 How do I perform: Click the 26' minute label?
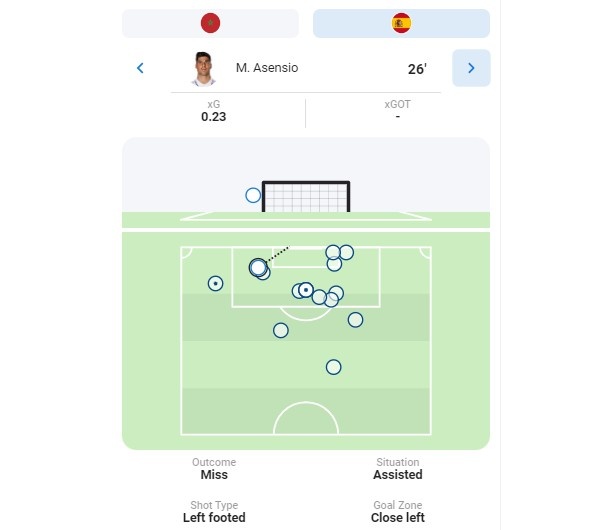click(417, 69)
